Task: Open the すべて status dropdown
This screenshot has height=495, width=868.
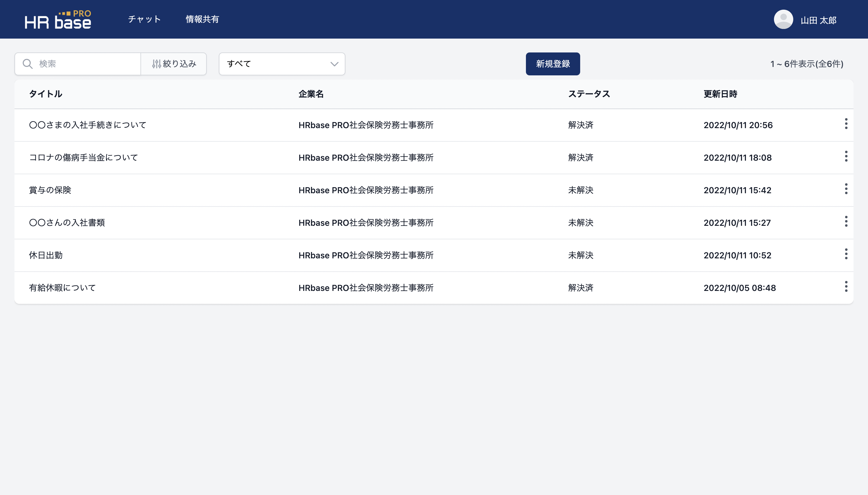Action: pyautogui.click(x=282, y=64)
